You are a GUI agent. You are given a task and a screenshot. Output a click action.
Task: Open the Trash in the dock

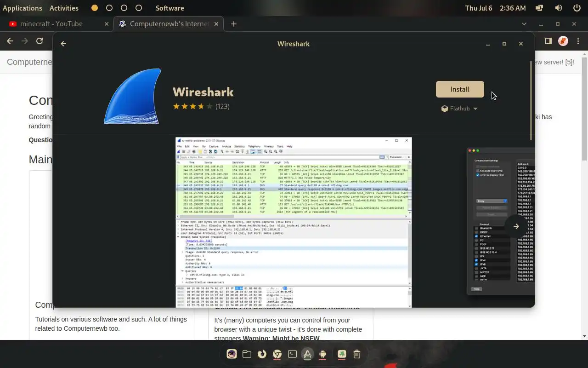coord(357,354)
